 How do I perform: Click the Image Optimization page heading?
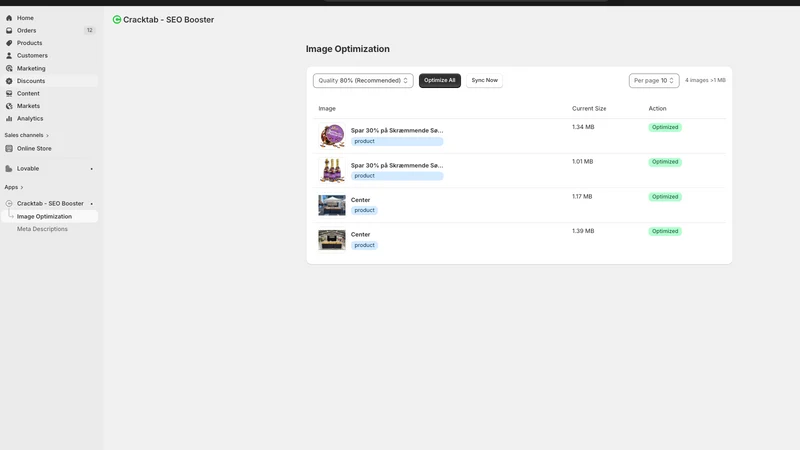coord(347,49)
